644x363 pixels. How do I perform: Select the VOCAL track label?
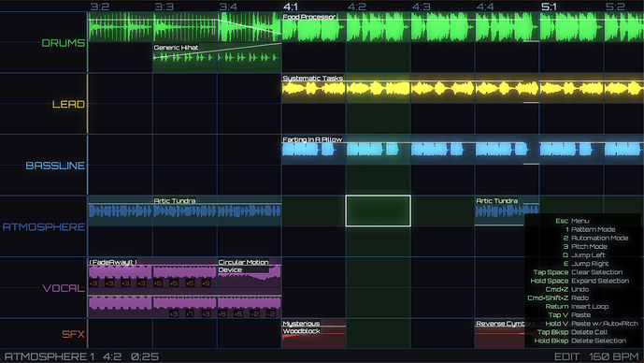tap(64, 288)
